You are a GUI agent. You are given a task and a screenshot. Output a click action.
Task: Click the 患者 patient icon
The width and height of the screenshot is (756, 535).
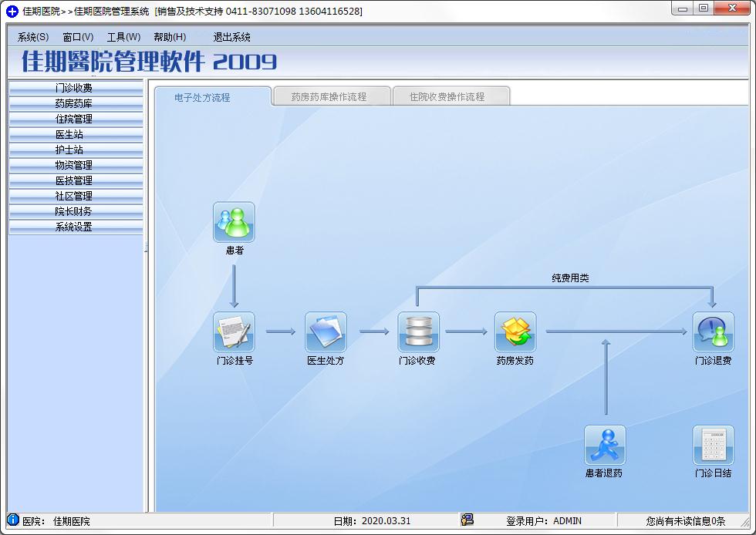[x=234, y=222]
